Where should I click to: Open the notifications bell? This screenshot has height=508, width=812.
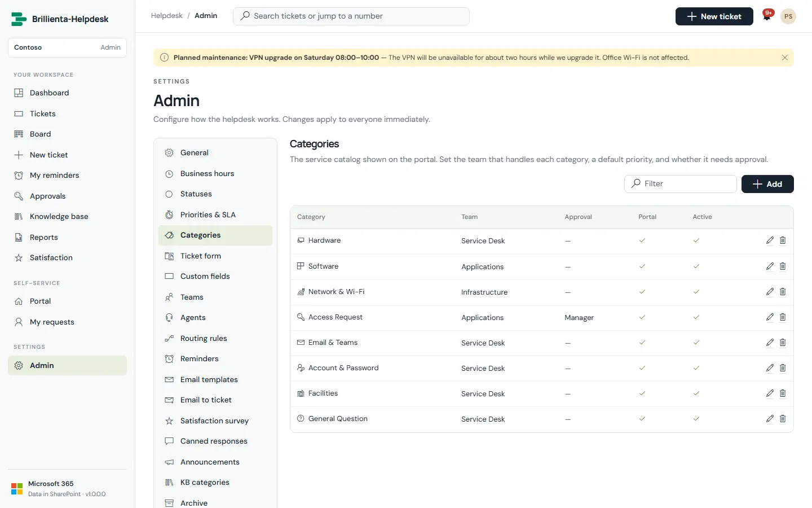tap(767, 16)
